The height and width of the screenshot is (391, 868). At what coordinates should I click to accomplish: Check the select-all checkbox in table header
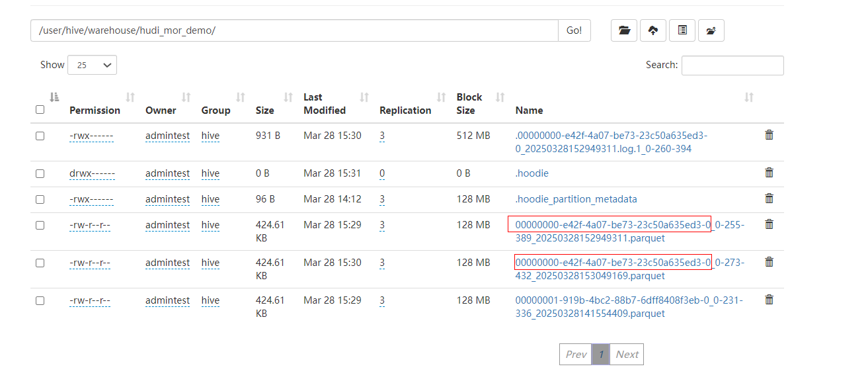point(40,110)
